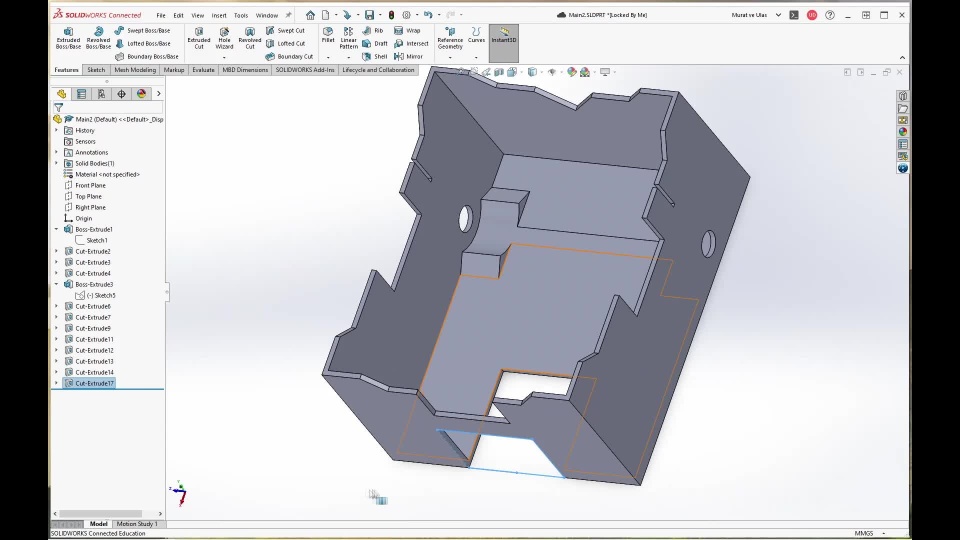960x540 pixels.
Task: Select the Revolved Boss/Base tool
Action: tap(98, 37)
